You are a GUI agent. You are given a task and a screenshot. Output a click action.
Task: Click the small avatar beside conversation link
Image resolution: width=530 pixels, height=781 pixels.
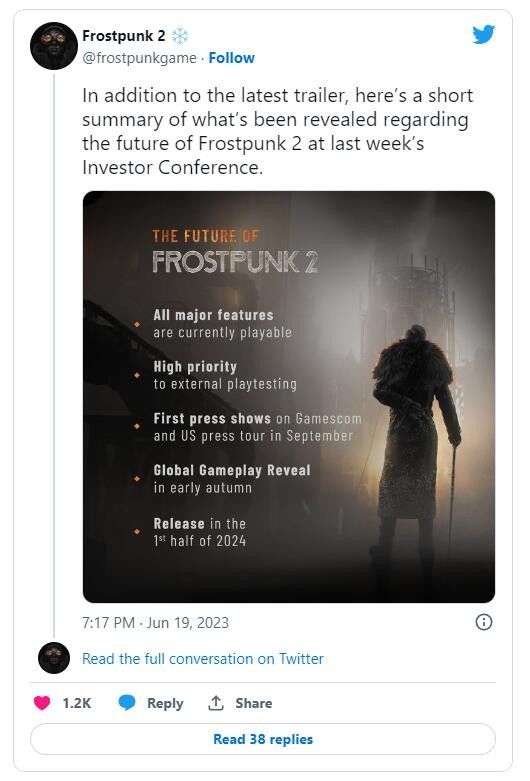pos(54,658)
